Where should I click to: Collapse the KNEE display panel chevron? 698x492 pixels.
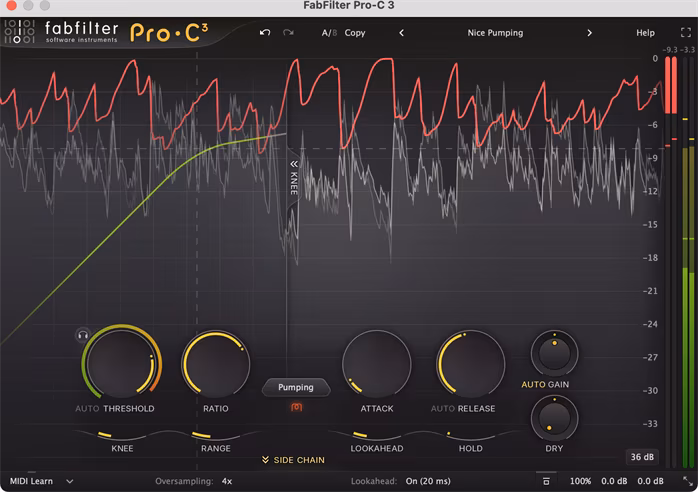[294, 164]
